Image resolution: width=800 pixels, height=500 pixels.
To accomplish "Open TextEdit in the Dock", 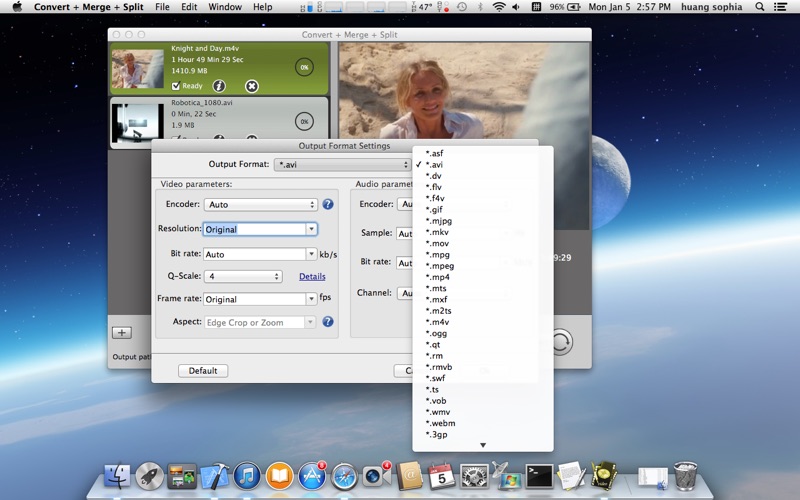I will point(571,476).
